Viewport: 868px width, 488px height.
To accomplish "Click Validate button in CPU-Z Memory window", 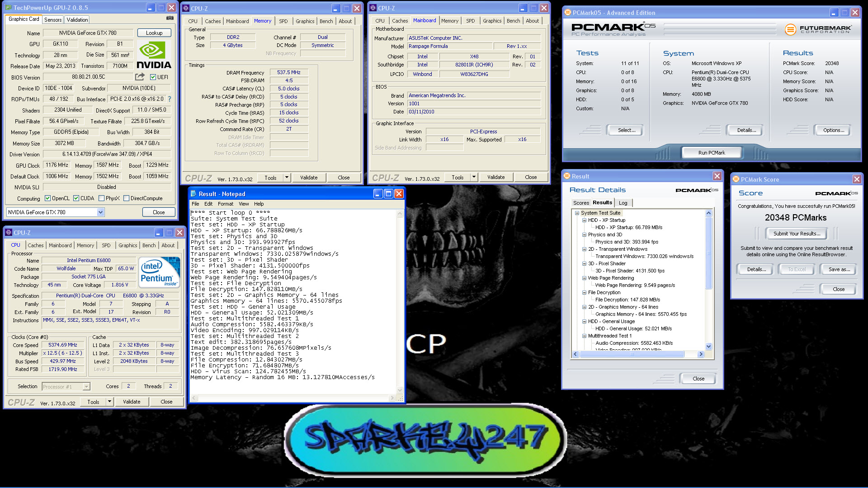I will tap(309, 178).
